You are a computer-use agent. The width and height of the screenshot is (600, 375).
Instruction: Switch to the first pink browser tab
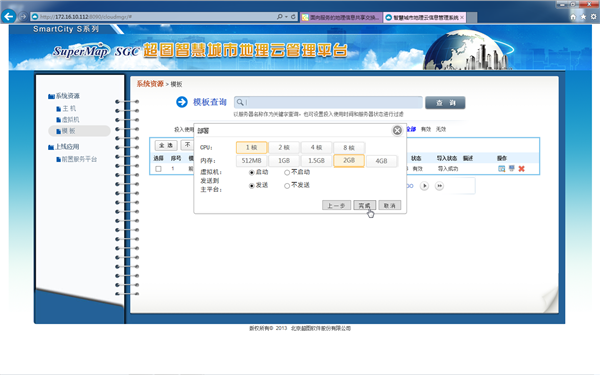point(341,17)
